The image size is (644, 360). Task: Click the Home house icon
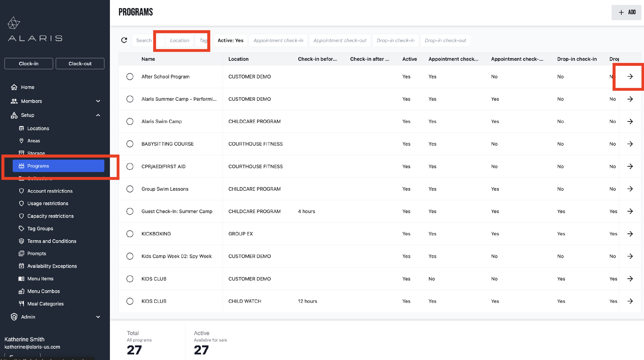(x=14, y=87)
